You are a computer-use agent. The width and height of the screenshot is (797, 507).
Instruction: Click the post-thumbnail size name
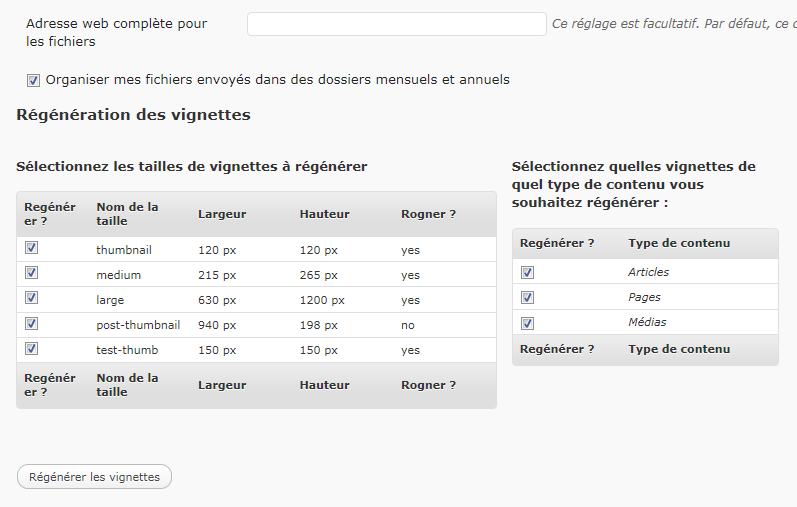click(138, 325)
